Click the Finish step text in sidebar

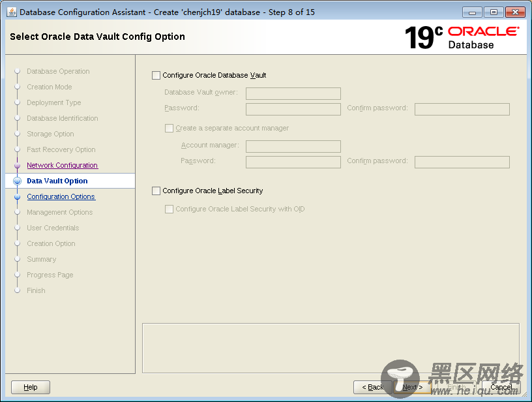pyautogui.click(x=36, y=290)
